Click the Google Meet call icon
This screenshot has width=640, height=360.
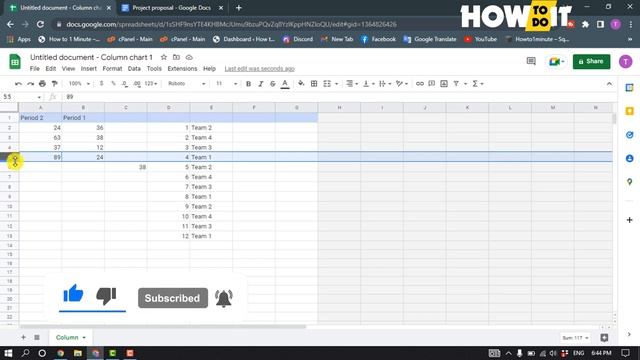point(556,62)
